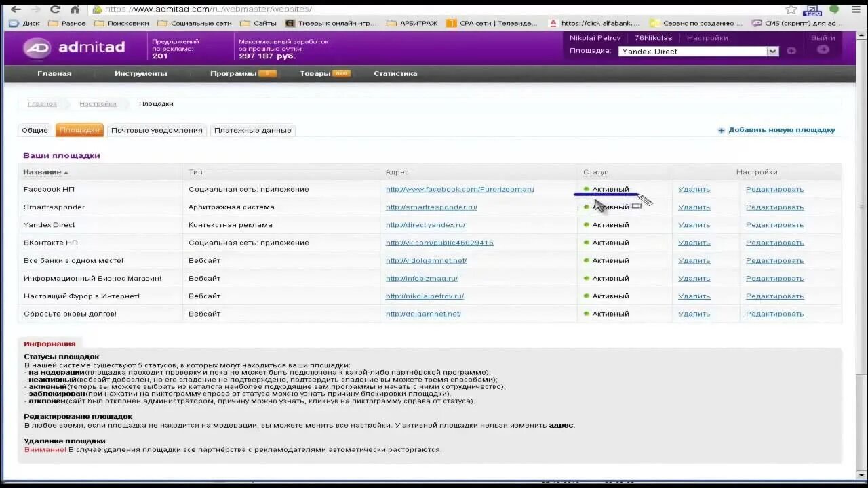Open Инструменты menu item
868x488 pixels.
(x=140, y=73)
